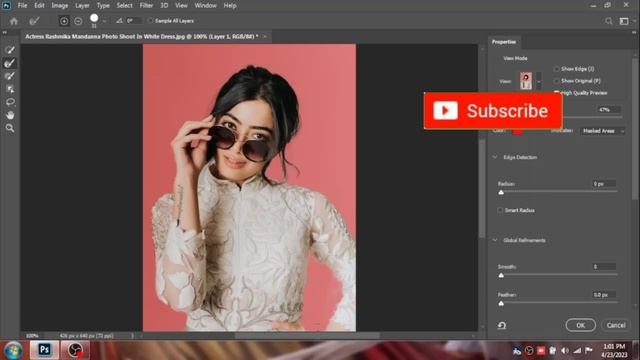Viewport: 640px width, 360px height.
Task: Select the Rashmika Mandanna document tab
Action: click(x=142, y=36)
